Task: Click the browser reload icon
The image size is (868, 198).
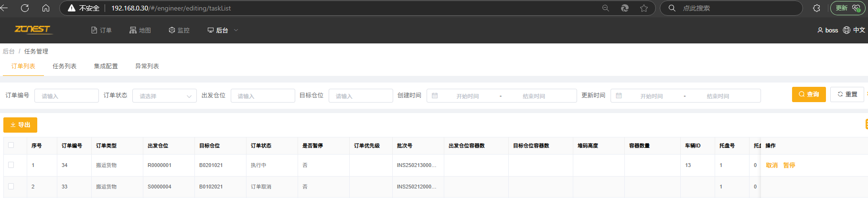Action: pos(25,8)
